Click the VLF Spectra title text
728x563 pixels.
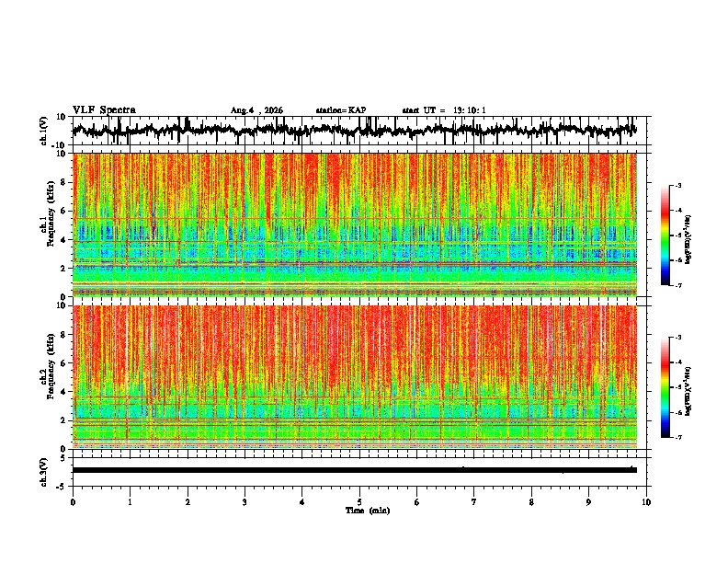tap(104, 110)
